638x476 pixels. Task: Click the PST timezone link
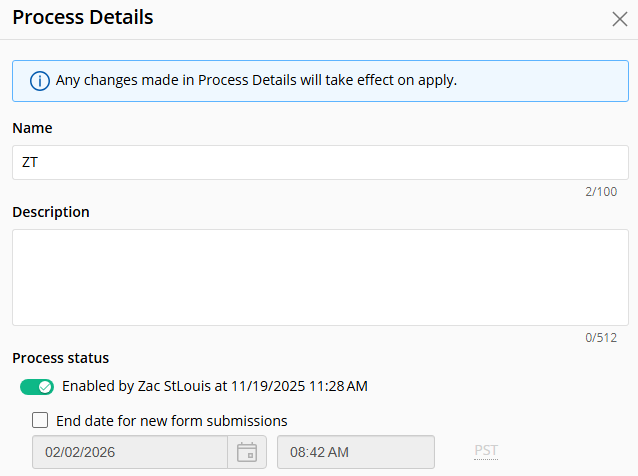[486, 451]
